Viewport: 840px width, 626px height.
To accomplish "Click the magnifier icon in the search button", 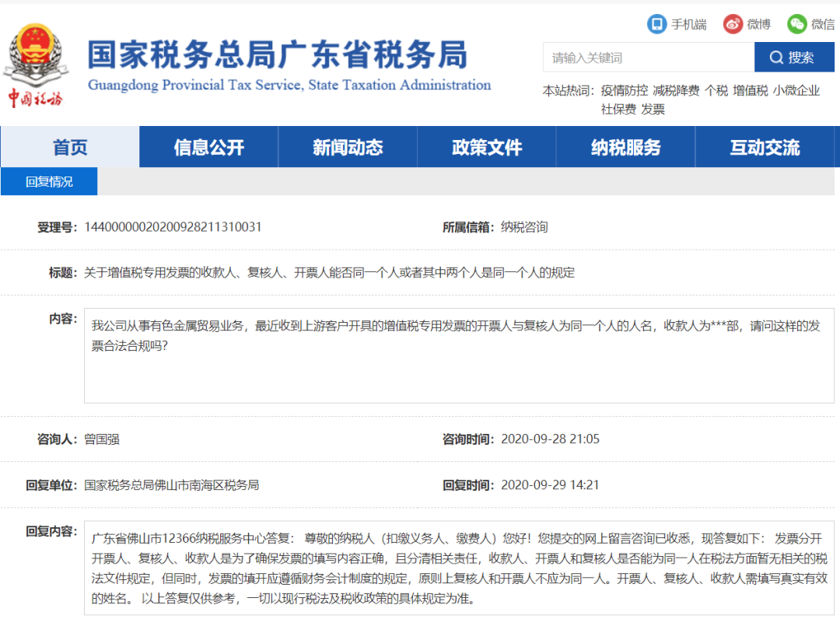I will 776,57.
